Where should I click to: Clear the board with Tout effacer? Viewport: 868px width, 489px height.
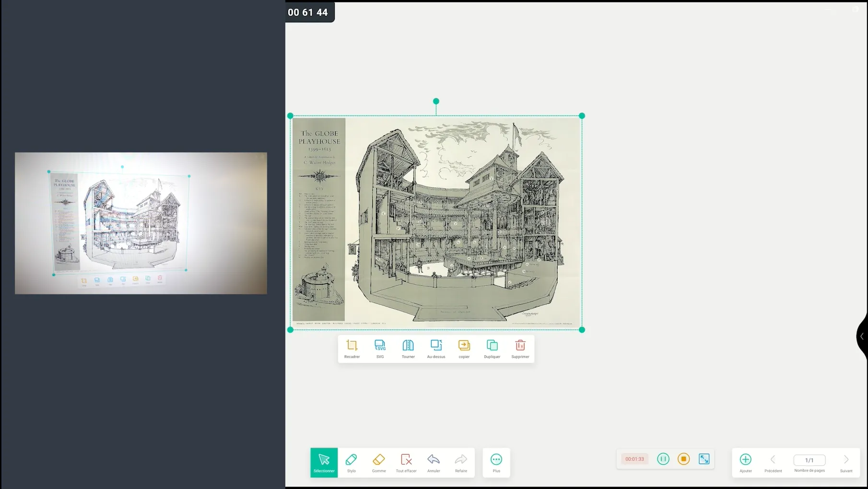point(406,462)
